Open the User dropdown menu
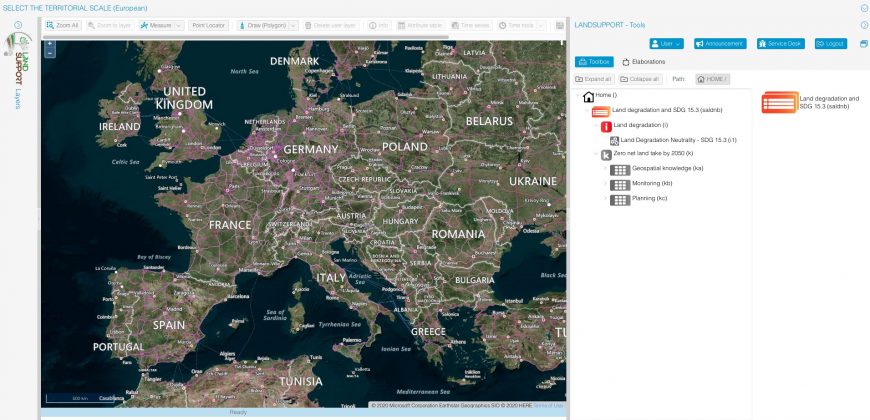870x420 pixels. (664, 44)
